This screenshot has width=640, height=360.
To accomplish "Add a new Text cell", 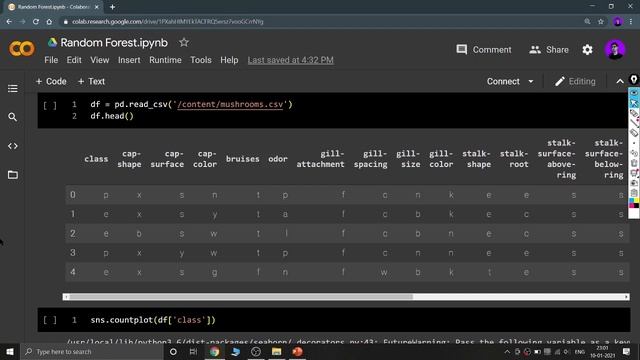I will [x=91, y=82].
